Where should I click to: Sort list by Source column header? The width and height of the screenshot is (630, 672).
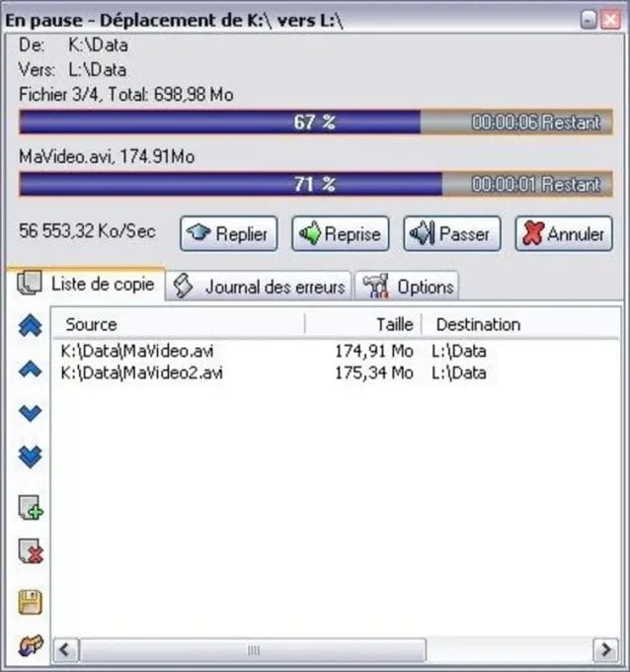(178, 324)
